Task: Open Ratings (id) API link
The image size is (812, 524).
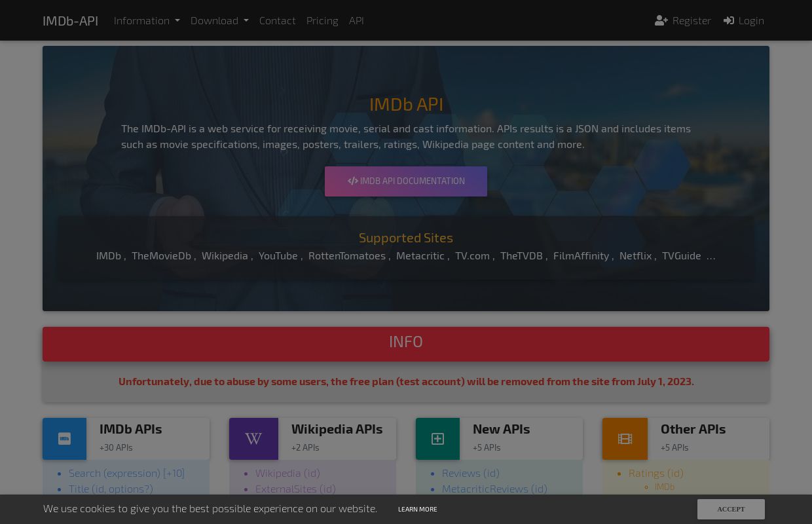Action: point(655,473)
